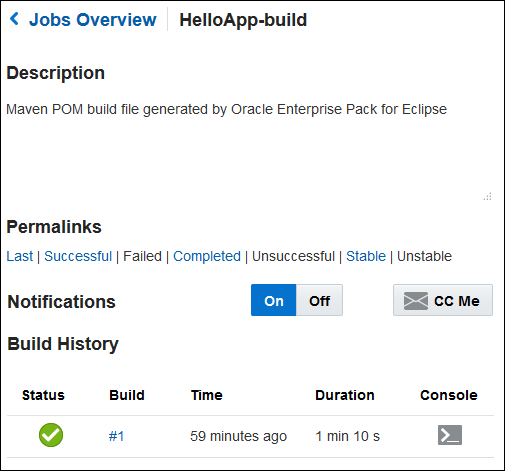Viewport: 505px width, 471px height.
Task: Open the Stable permalink
Action: coord(366,256)
